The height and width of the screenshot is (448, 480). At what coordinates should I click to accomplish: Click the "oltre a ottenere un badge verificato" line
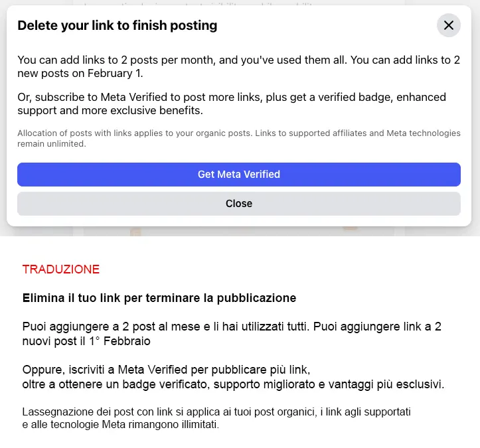coord(233,385)
